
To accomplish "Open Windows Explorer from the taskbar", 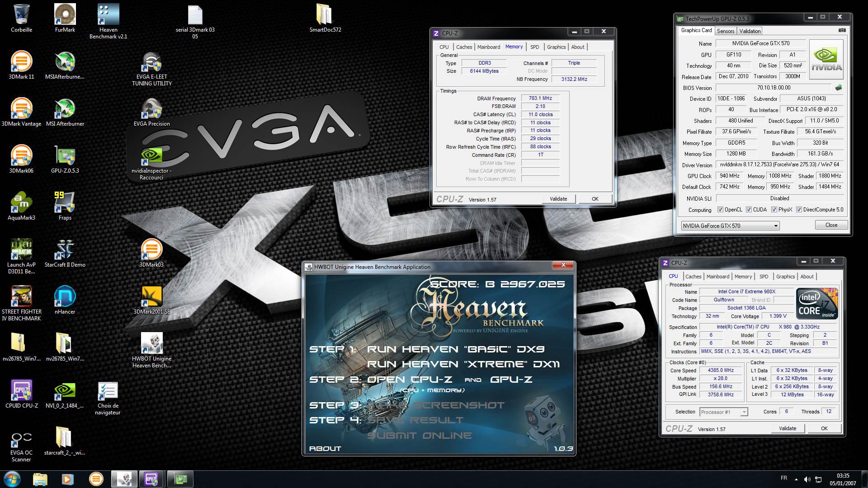I will pyautogui.click(x=40, y=479).
